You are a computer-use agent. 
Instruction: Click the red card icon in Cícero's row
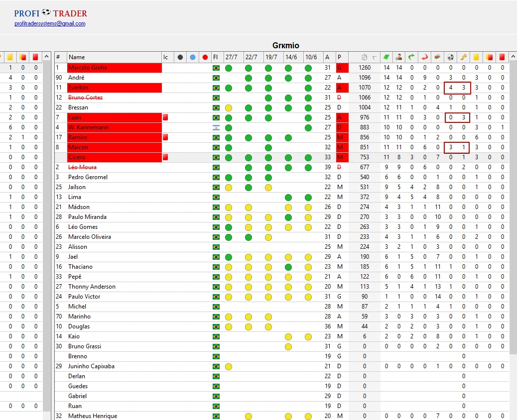(x=165, y=157)
